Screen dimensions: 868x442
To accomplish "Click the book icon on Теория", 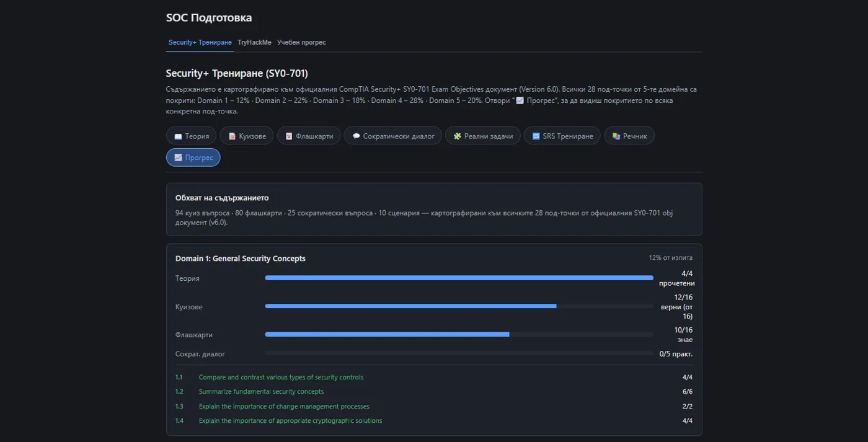I will pyautogui.click(x=178, y=136).
